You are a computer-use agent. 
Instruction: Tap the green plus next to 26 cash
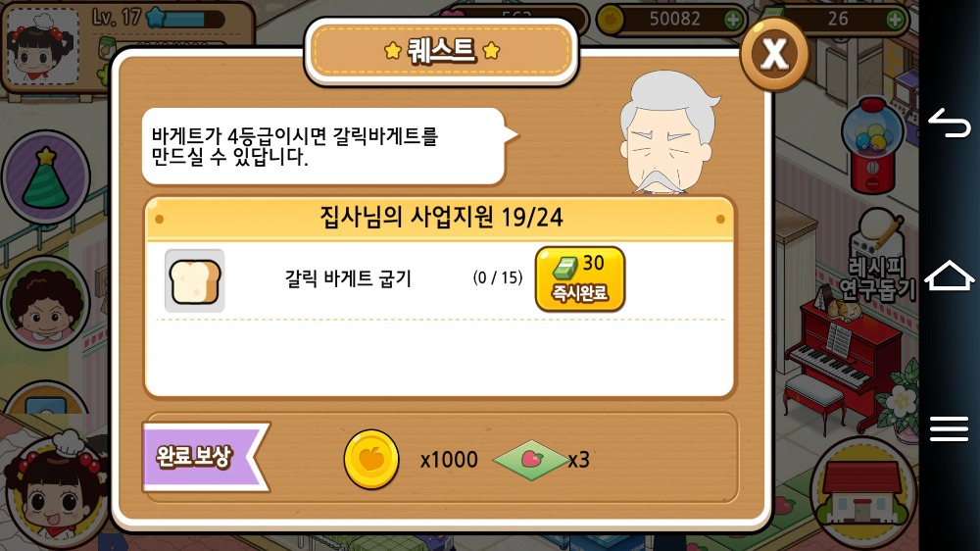click(895, 20)
